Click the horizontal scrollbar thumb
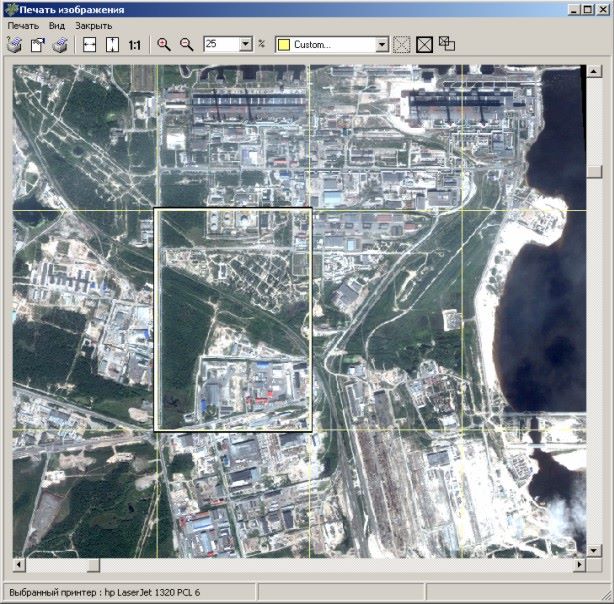 point(93,565)
